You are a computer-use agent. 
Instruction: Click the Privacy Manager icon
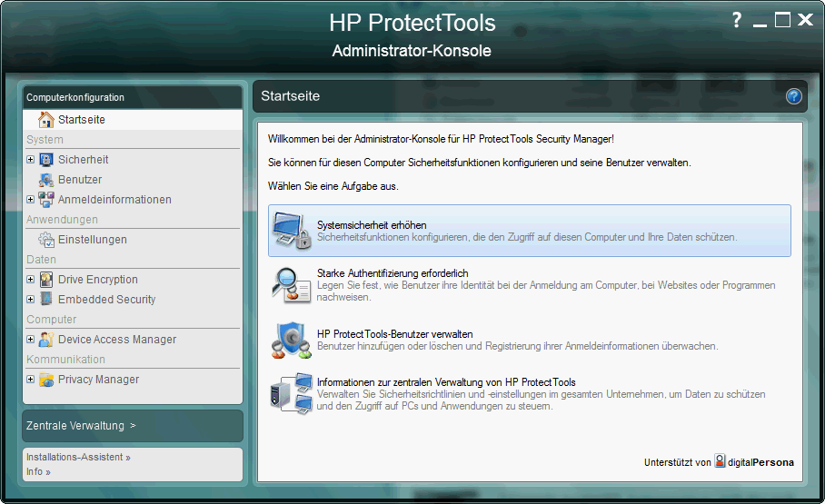(x=46, y=380)
